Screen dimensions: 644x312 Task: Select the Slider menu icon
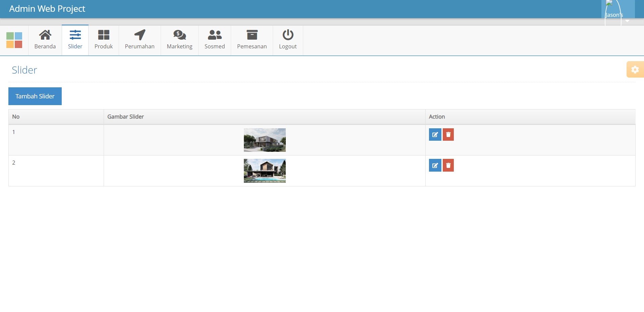75,34
